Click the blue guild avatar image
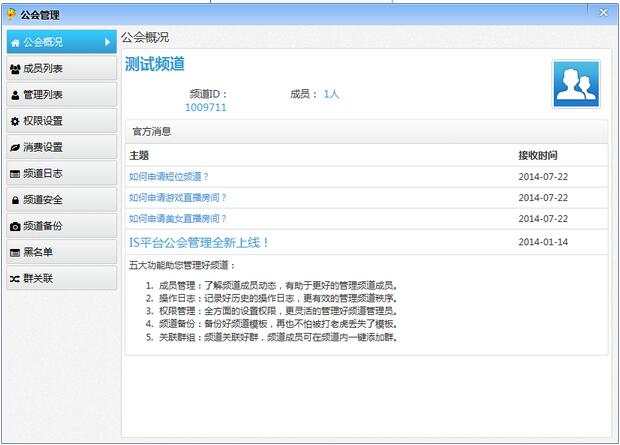Image resolution: width=620 pixels, height=445 pixels. coord(576,84)
